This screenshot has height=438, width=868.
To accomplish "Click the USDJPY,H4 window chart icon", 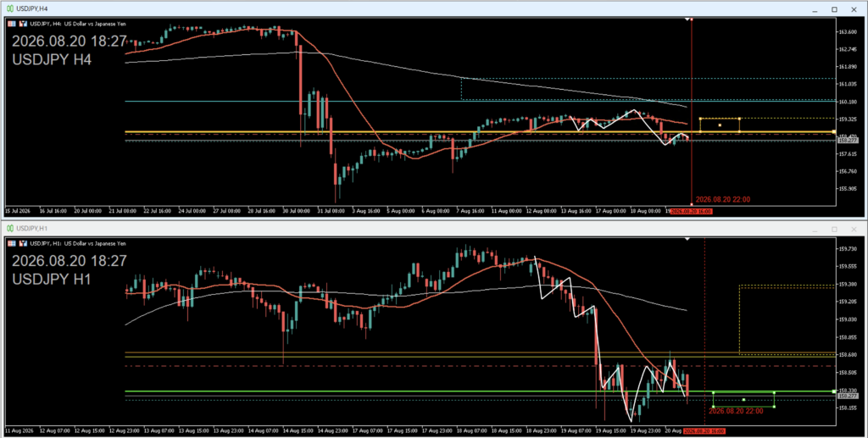I will pos(10,8).
